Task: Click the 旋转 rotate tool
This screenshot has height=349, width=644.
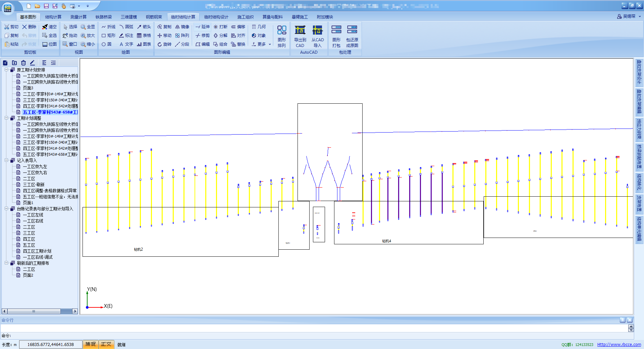Action: pyautogui.click(x=164, y=44)
